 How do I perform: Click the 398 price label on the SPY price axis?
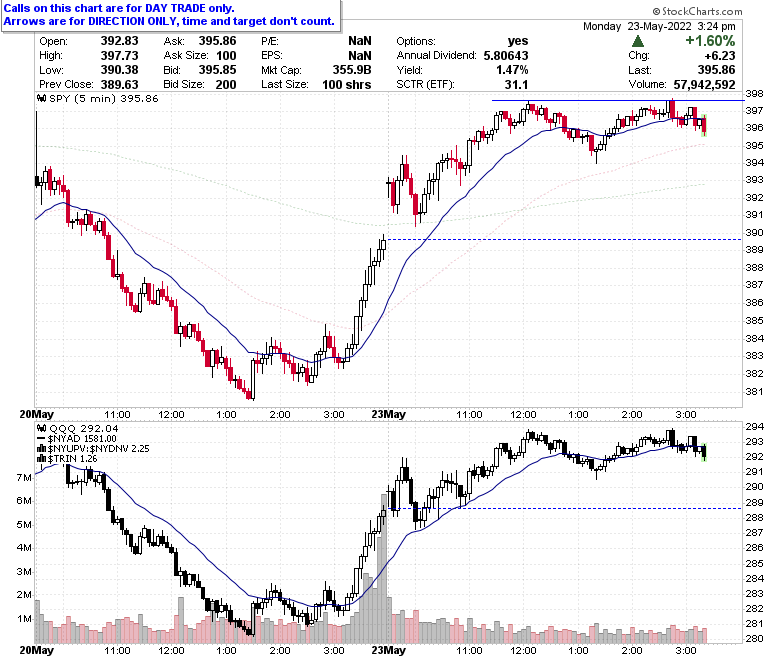point(754,94)
